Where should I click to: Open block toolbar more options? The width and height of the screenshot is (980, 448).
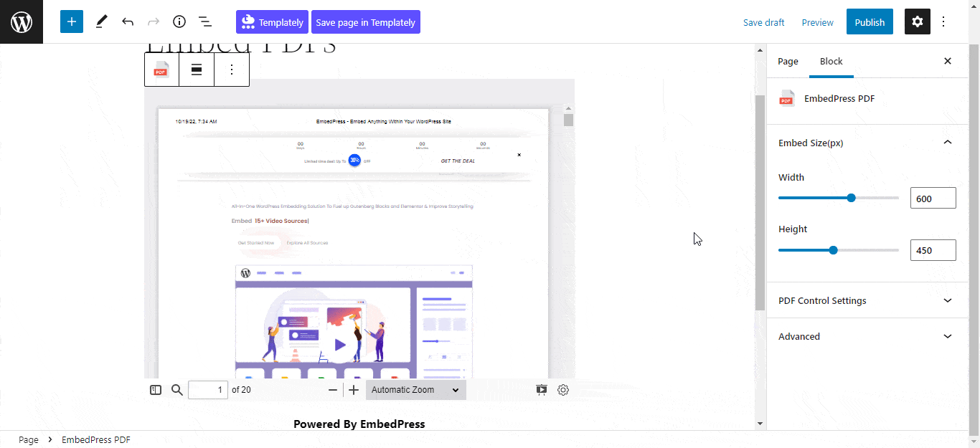click(x=232, y=70)
